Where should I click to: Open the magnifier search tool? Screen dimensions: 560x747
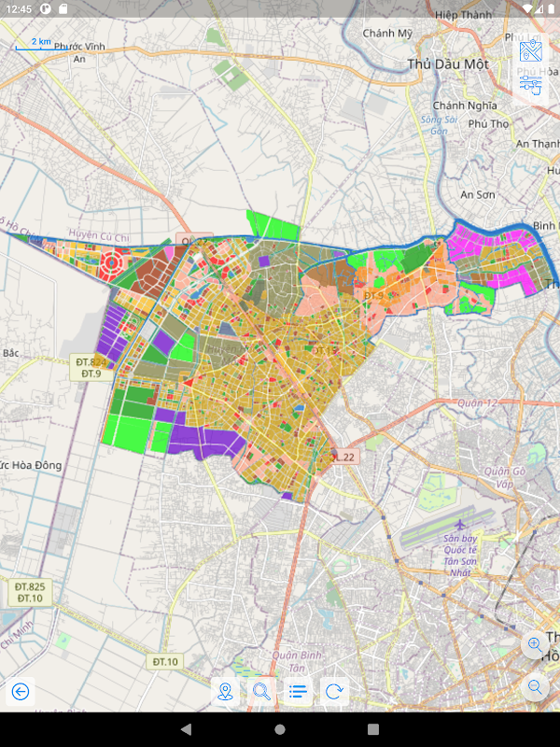(x=261, y=691)
